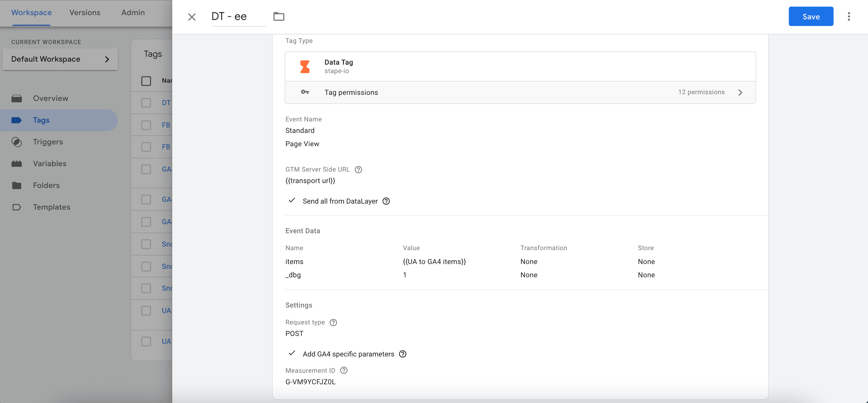Open Variables from the left navigation
Image resolution: width=868 pixels, height=403 pixels.
50,164
